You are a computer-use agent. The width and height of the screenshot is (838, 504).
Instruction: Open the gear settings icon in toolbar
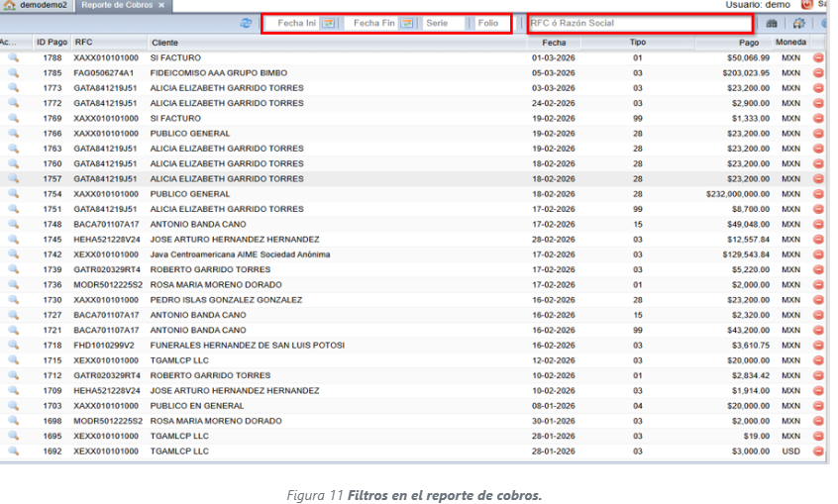pos(798,23)
